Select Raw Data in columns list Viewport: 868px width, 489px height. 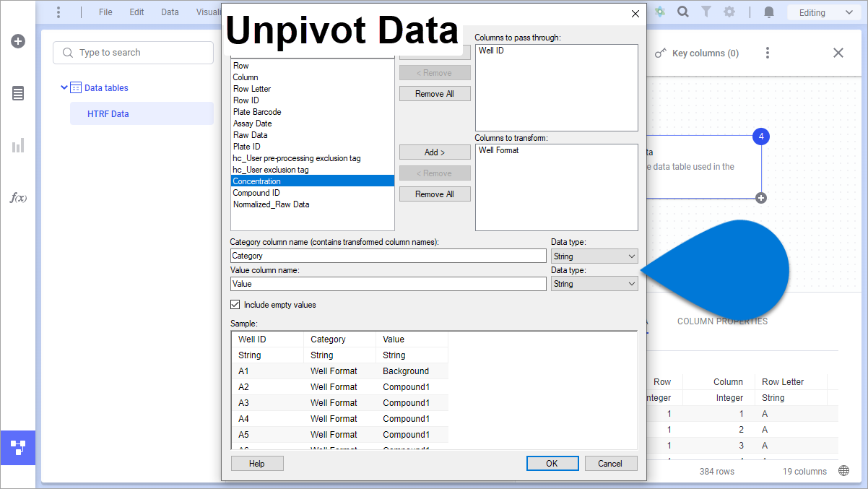pyautogui.click(x=313, y=135)
